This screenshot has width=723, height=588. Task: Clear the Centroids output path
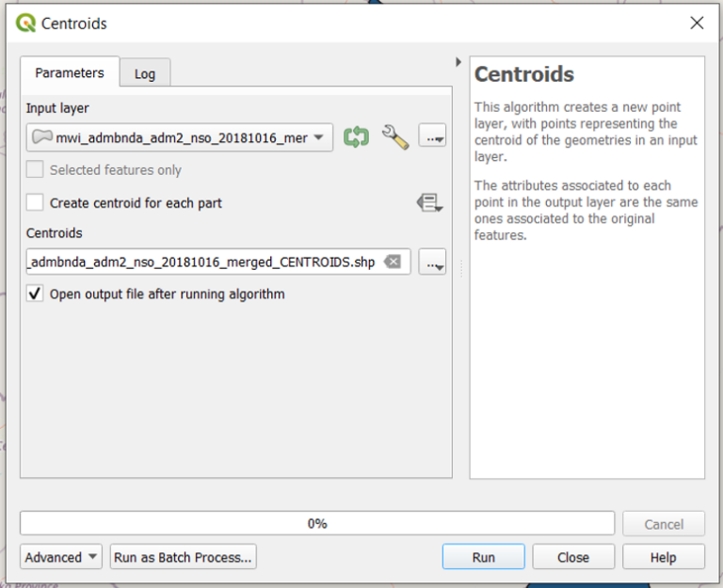tap(394, 262)
